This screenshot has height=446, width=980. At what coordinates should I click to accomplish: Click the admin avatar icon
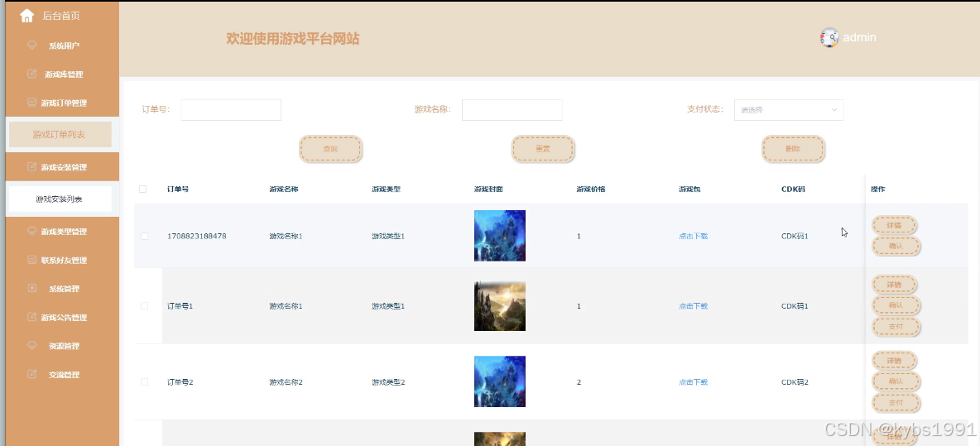coord(829,37)
